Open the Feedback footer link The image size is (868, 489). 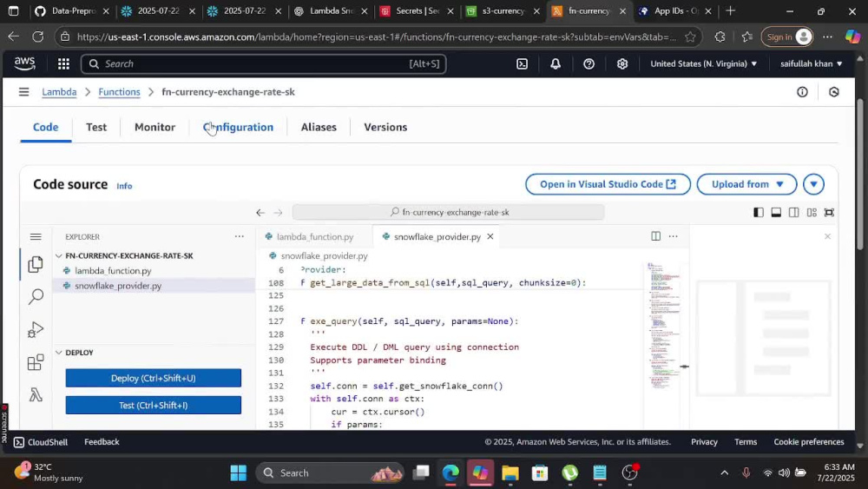click(102, 442)
